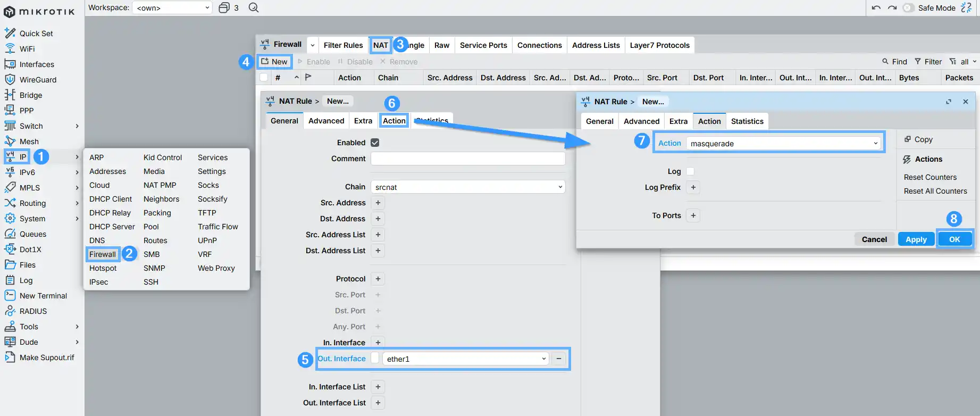Click OK in the NAT Rule dialog

point(954,239)
